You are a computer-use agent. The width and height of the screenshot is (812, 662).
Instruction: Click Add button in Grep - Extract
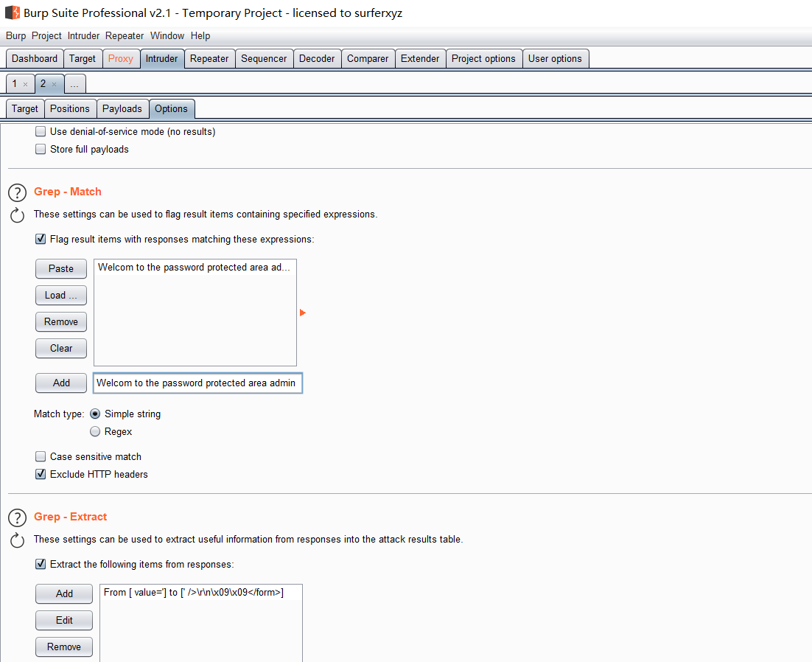(x=64, y=593)
